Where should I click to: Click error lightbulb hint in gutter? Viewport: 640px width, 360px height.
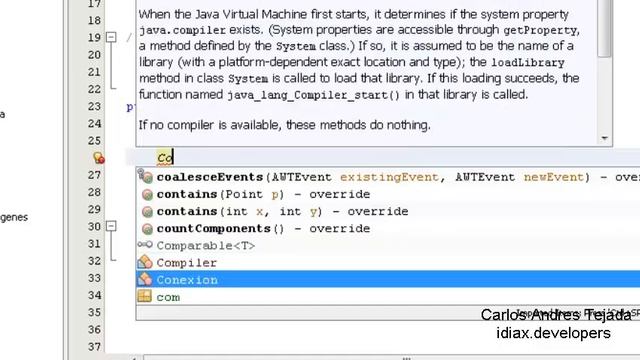pyautogui.click(x=98, y=158)
